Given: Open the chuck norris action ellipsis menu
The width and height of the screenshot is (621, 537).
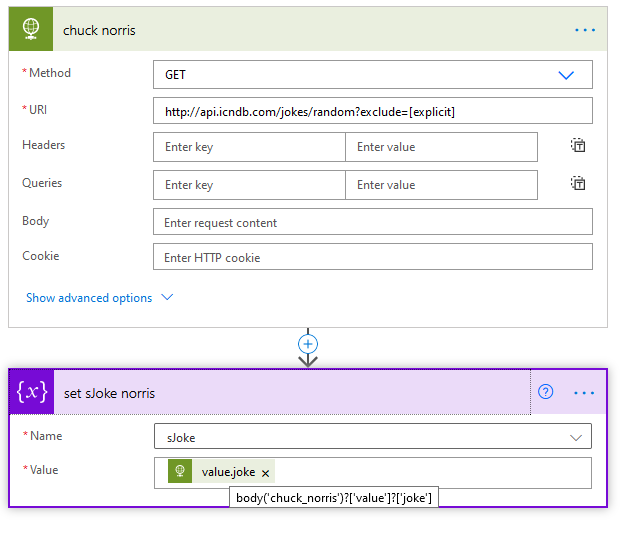Looking at the screenshot, I should point(585,30).
